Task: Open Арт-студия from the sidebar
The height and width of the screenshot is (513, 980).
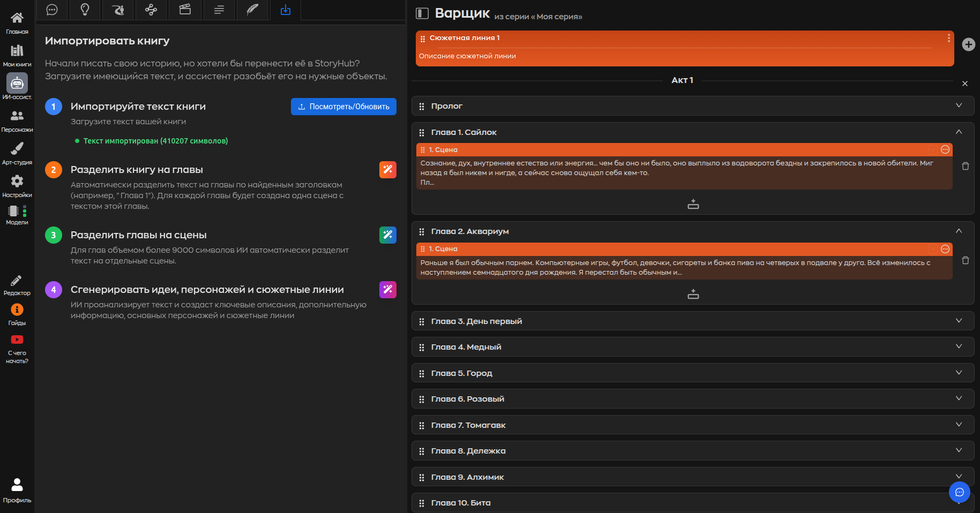Action: pyautogui.click(x=17, y=153)
